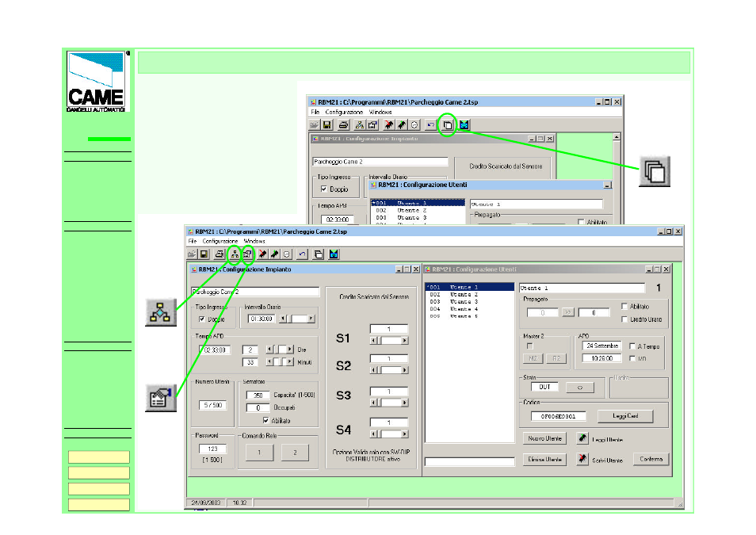
Task: Scrivi Utente pin icon button
Action: tap(582, 458)
